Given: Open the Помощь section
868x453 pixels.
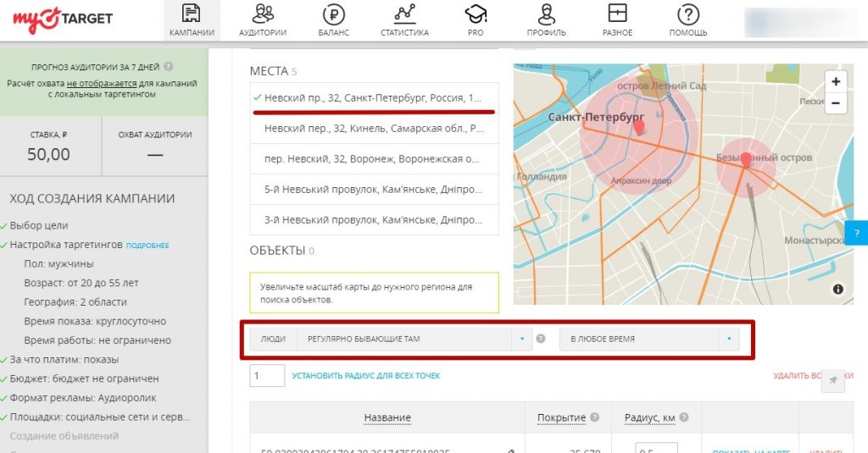Looking at the screenshot, I should [688, 20].
